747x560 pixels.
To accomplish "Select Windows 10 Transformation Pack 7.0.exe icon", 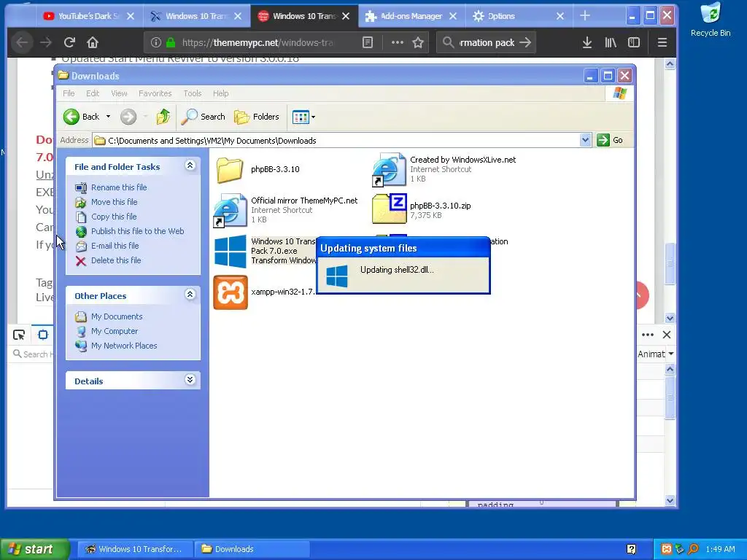I will point(230,251).
